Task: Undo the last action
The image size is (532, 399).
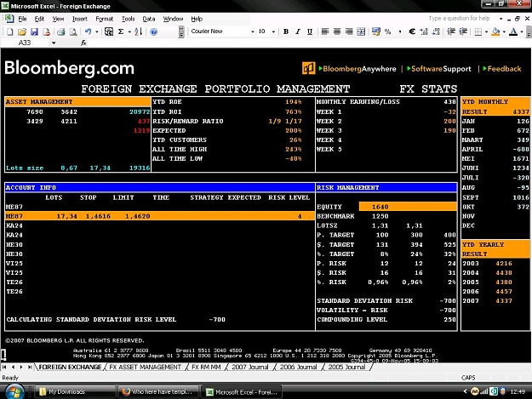Action: pyautogui.click(x=89, y=31)
